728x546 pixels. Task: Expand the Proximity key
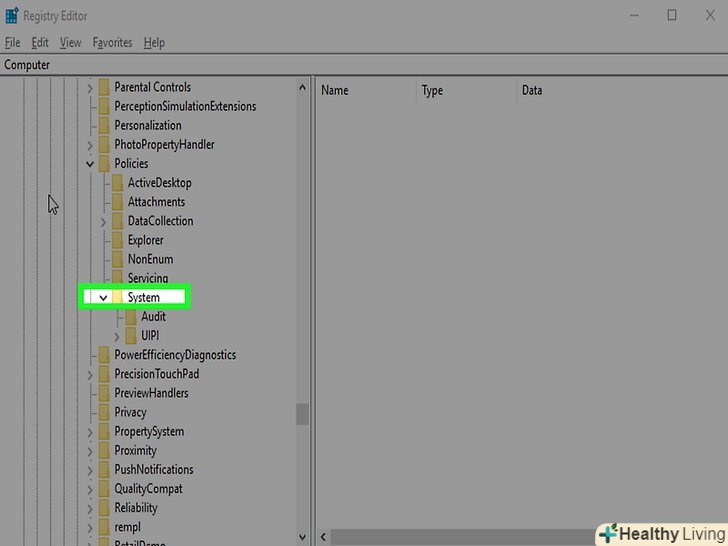pos(90,451)
